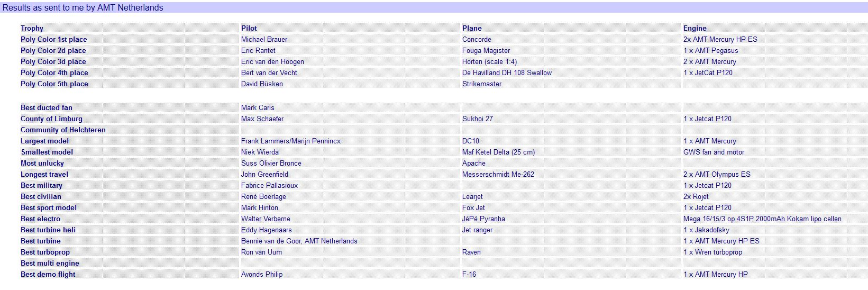Select the 'Engine' column header
The height and width of the screenshot is (290, 868).
pyautogui.click(x=695, y=28)
